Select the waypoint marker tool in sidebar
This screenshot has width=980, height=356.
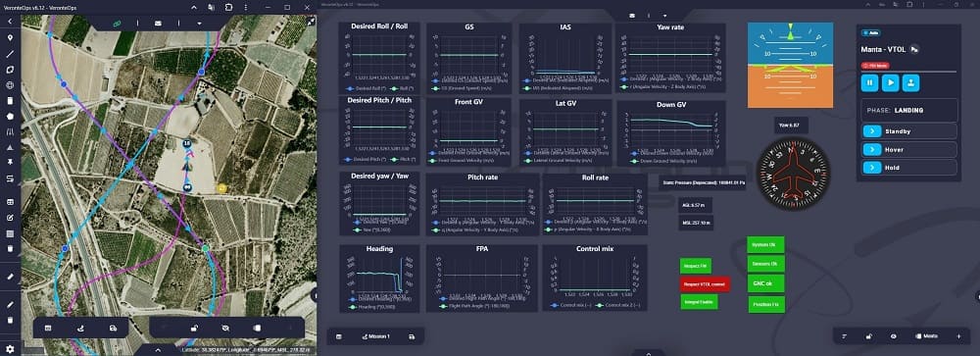(10, 38)
